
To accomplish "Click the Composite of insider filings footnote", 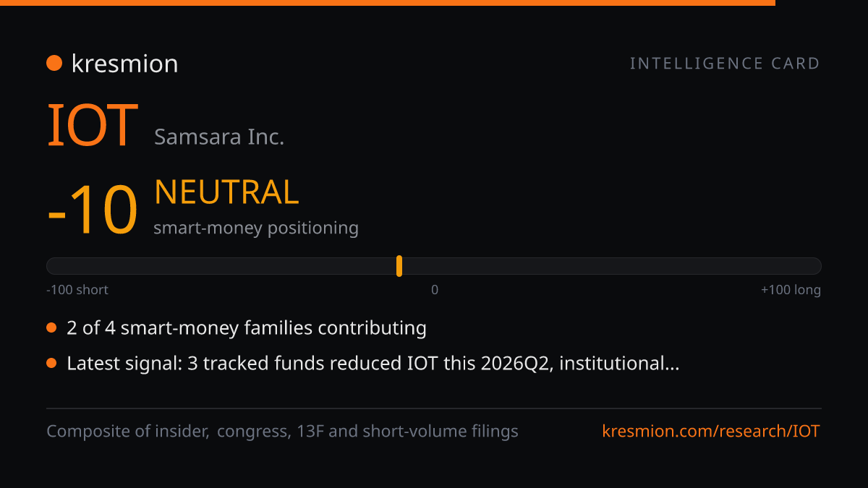I will click(282, 432).
